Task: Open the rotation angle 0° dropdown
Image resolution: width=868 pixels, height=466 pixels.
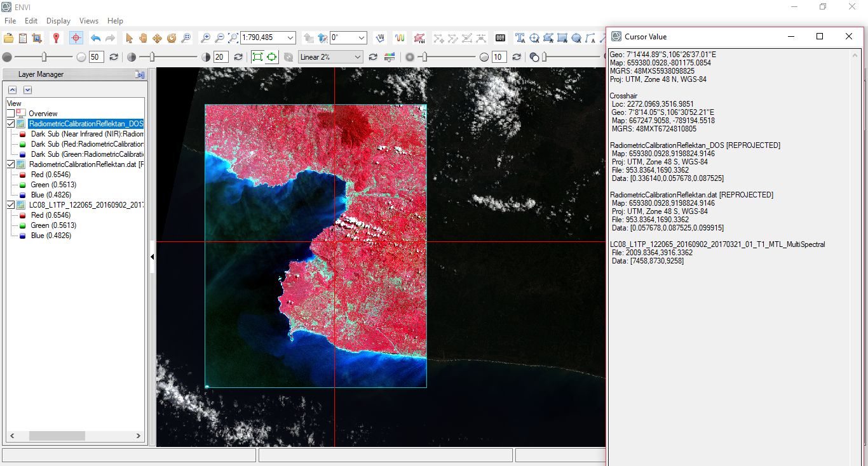Action: tap(361, 38)
